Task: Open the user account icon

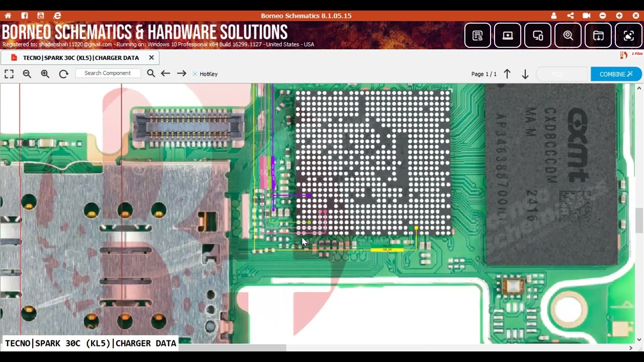Action: click(x=554, y=16)
